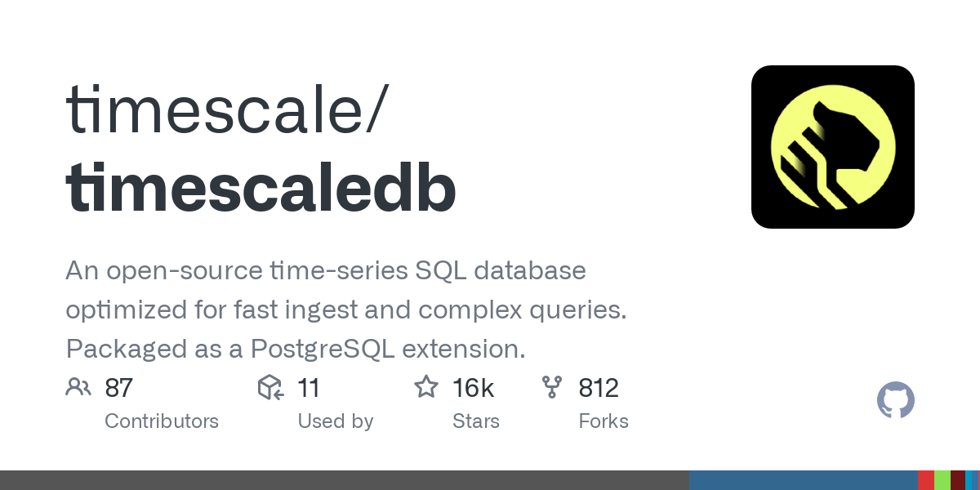Image resolution: width=980 pixels, height=490 pixels.
Task: Select the light green language bar segment
Action: (942, 480)
